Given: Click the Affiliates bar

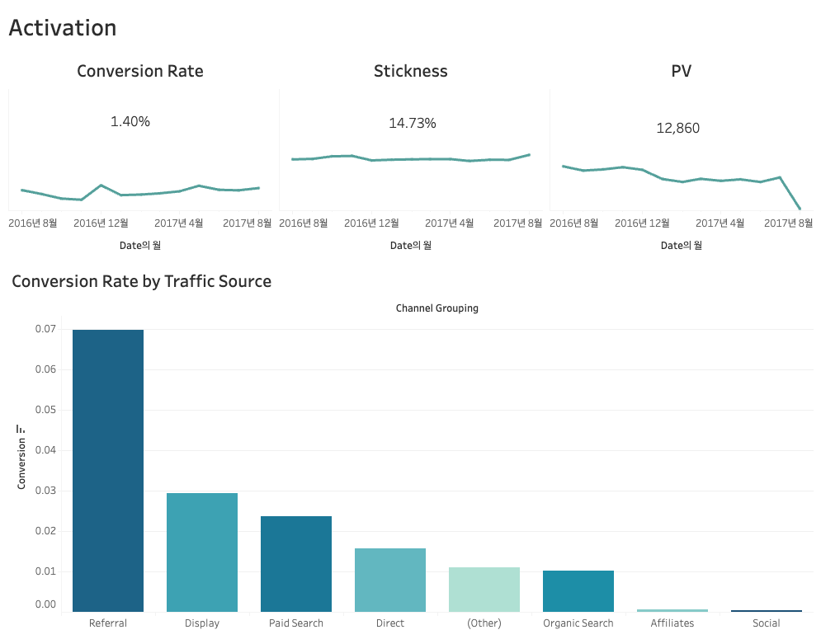Looking at the screenshot, I should pos(672,610).
